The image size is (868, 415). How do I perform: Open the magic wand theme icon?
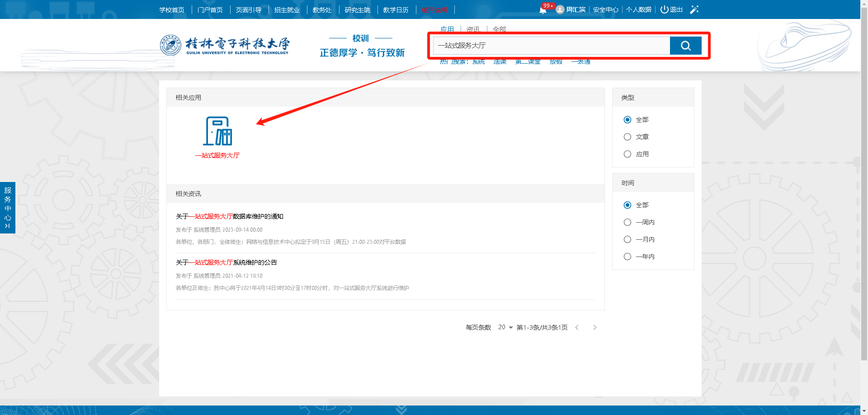694,9
